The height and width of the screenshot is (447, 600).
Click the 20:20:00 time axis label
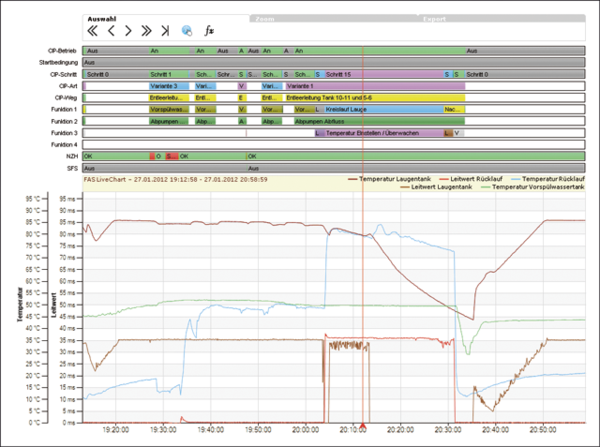[x=401, y=430]
